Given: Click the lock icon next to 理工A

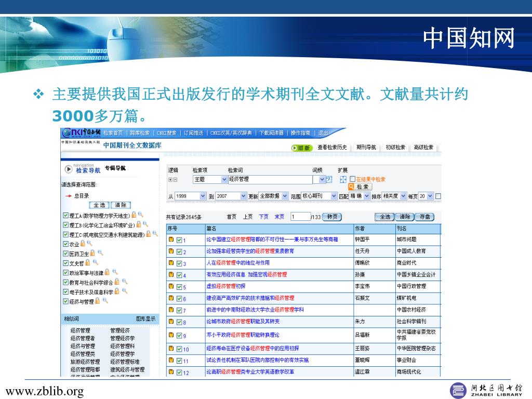Looking at the screenshot, I should pos(134,215).
